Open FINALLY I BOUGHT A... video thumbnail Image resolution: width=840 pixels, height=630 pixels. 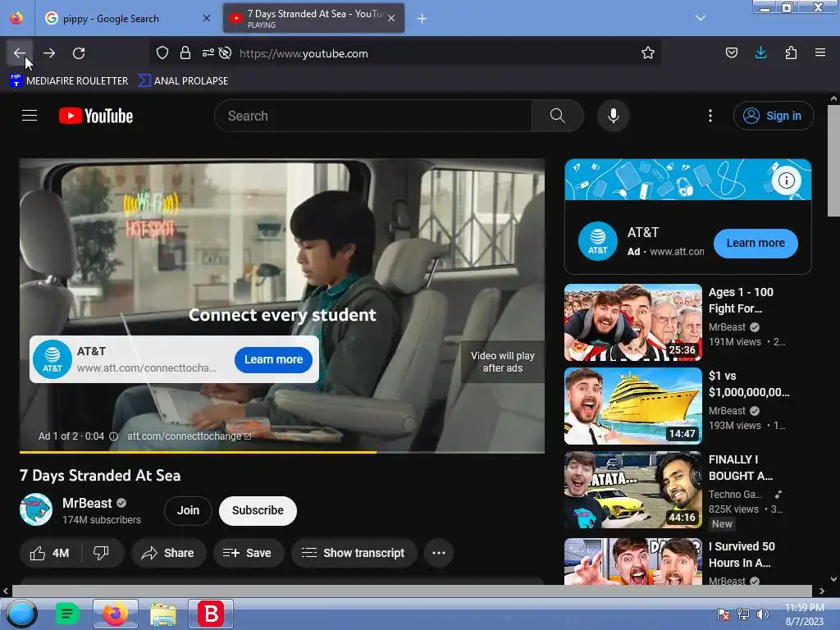coord(632,490)
